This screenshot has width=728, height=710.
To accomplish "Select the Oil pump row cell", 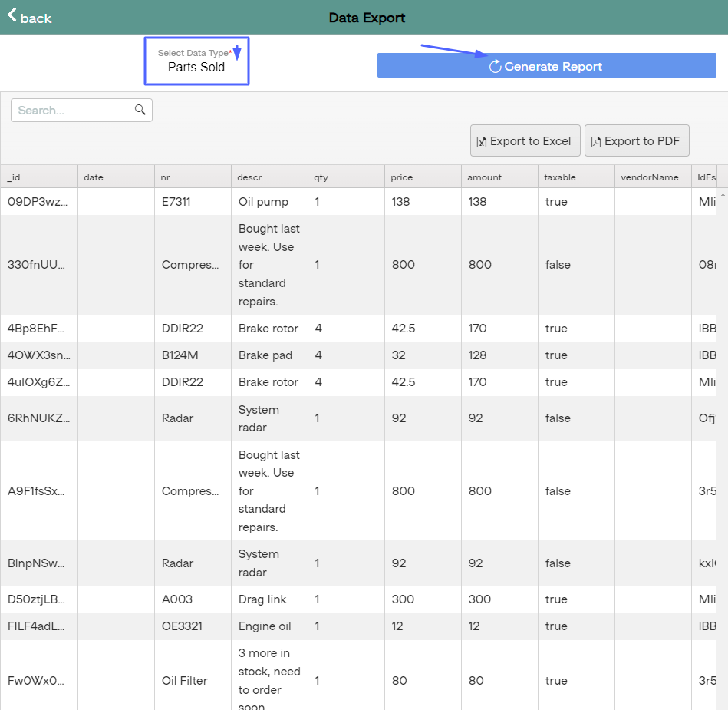I will tap(263, 202).
